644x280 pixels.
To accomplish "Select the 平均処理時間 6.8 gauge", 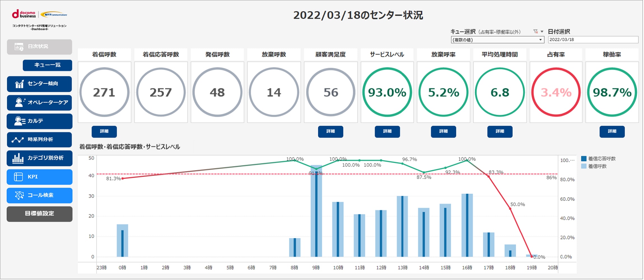I will coord(500,92).
